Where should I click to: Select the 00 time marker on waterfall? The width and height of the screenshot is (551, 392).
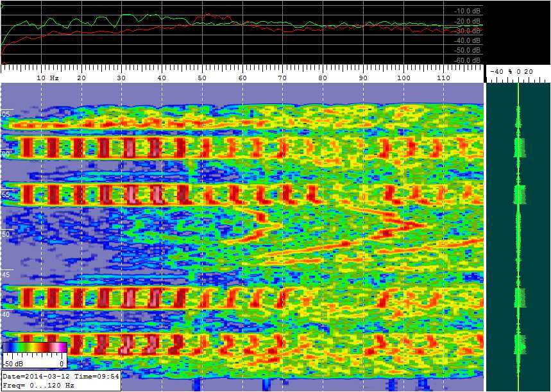(x=6, y=155)
